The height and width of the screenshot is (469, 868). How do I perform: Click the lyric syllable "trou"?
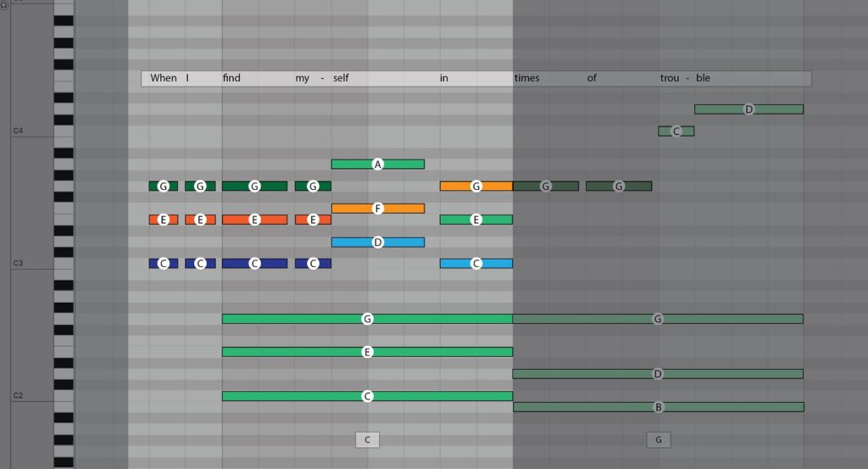[x=670, y=78]
